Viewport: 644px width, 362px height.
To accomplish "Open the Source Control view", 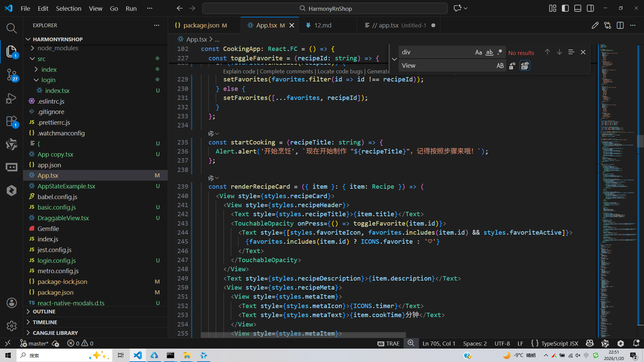I will pyautogui.click(x=11, y=74).
